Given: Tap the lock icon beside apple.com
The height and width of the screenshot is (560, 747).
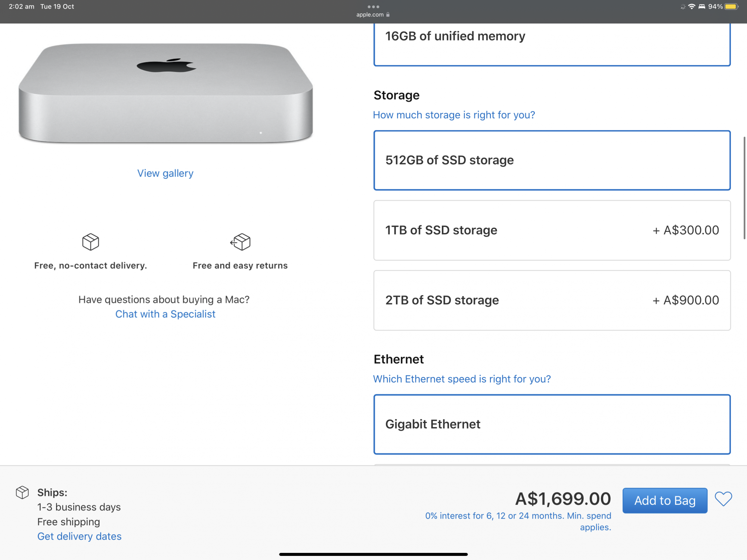Looking at the screenshot, I should click(388, 15).
